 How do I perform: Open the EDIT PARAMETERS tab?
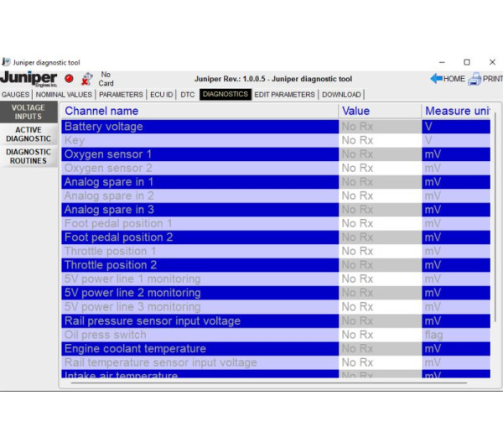coord(284,95)
